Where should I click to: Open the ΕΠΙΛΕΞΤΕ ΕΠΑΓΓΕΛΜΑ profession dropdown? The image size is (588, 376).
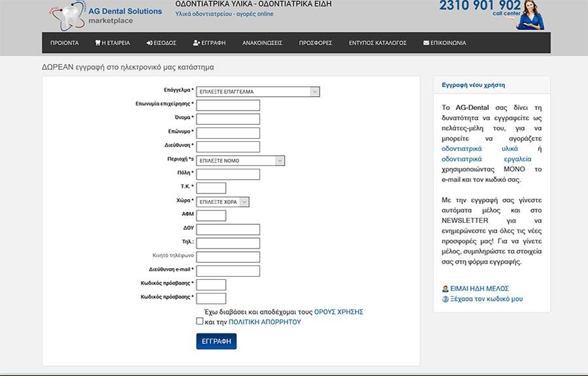click(258, 92)
